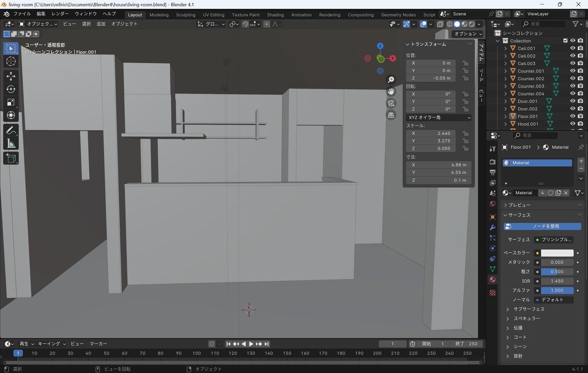Screen dimensions: 588x373
Task: Open the UV Editing workspace tab
Action: [x=214, y=15]
